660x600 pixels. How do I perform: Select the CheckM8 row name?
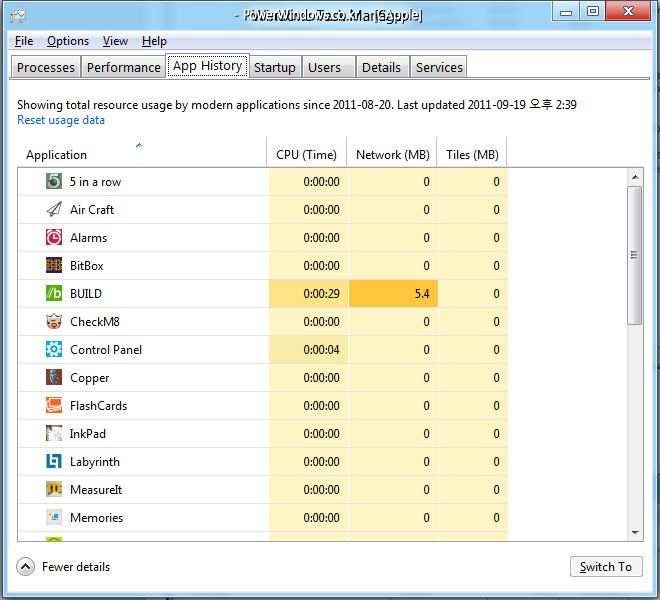coord(95,322)
